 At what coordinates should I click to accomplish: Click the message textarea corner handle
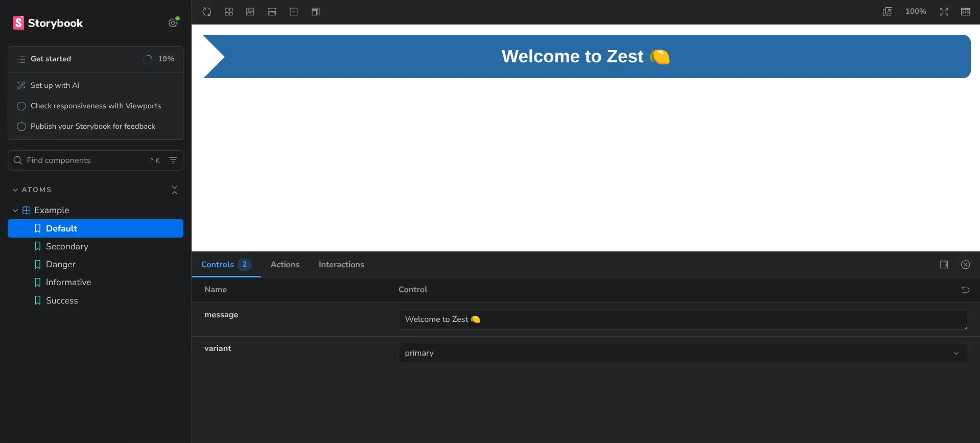(x=966, y=328)
